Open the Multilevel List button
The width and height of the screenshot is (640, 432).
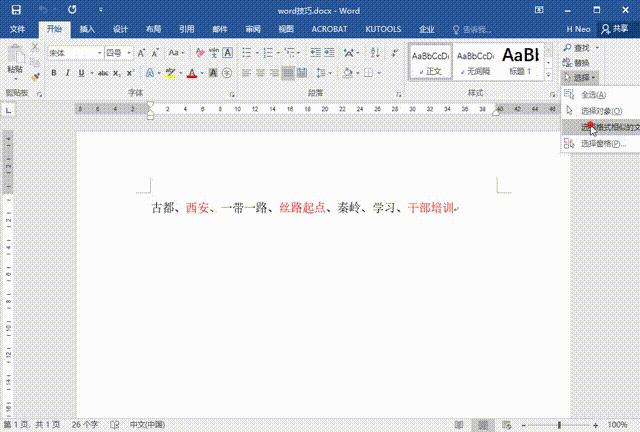coord(289,53)
